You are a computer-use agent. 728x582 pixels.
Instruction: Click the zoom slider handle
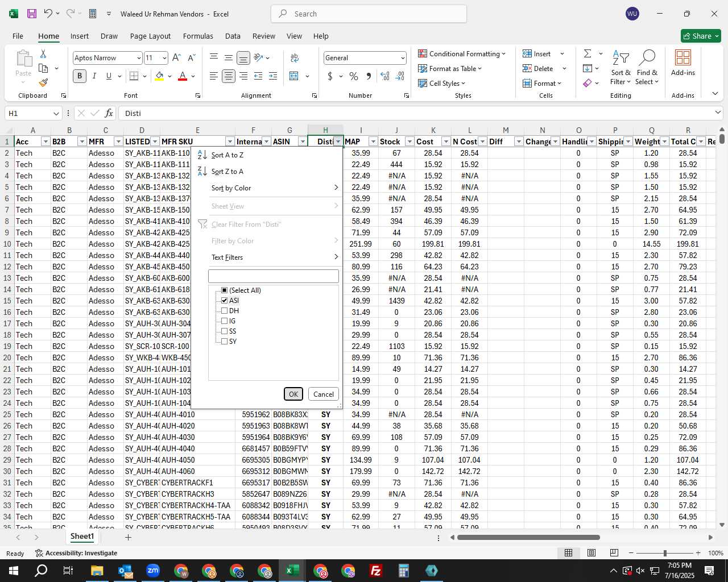tap(665, 553)
